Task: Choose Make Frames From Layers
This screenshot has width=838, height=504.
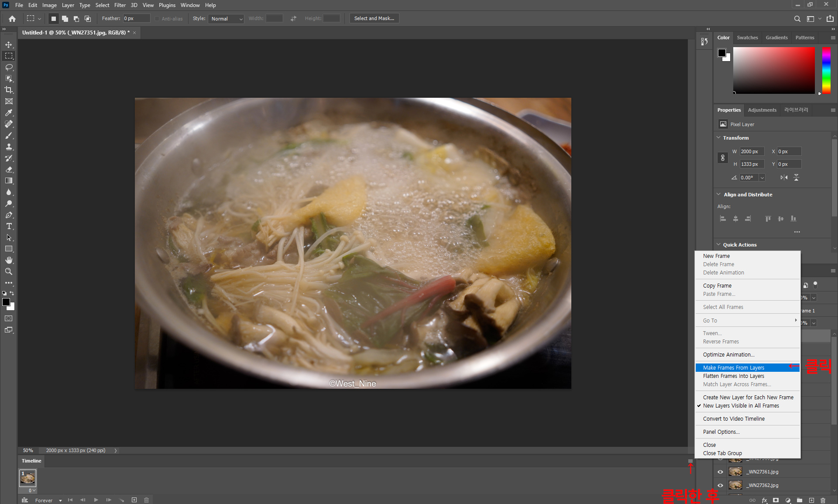Action: 733,367
